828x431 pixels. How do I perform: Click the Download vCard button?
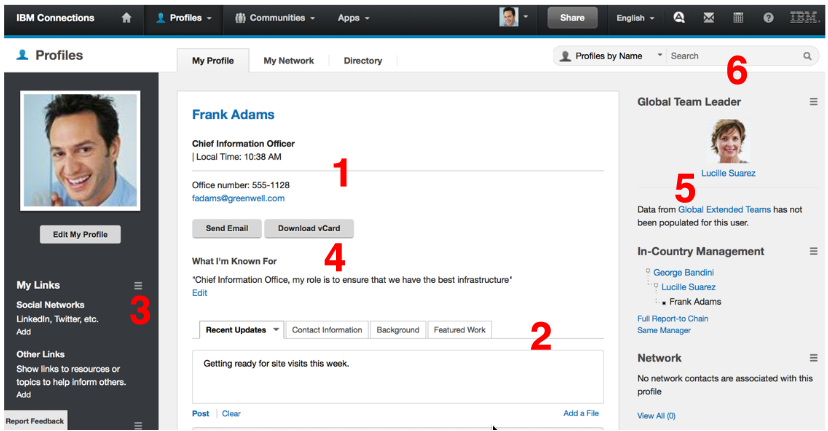(309, 228)
